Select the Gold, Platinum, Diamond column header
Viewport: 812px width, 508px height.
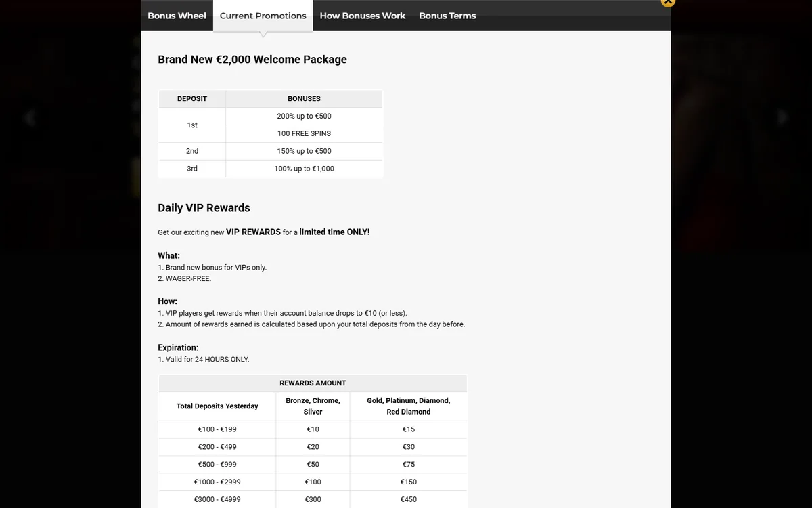[409, 406]
